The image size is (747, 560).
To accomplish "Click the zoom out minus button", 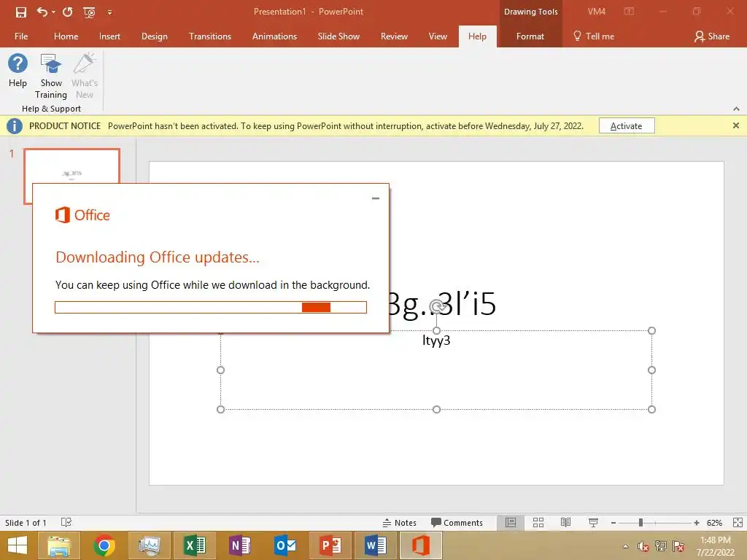I will click(613, 523).
